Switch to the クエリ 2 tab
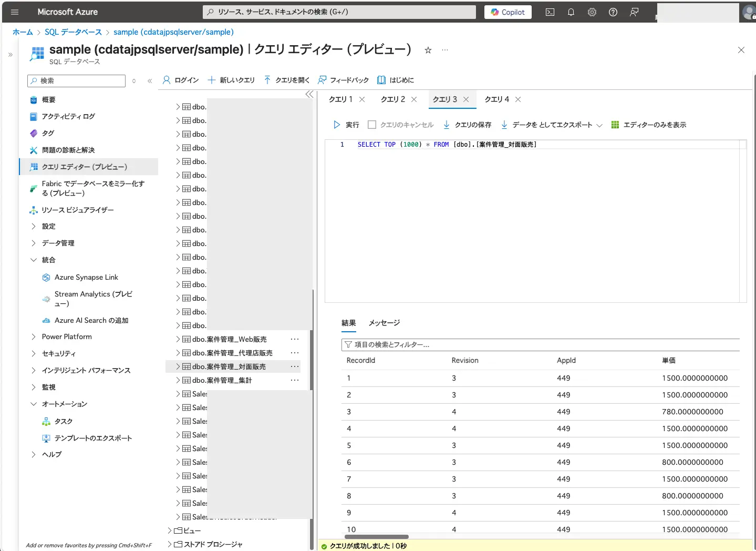Image resolution: width=756 pixels, height=551 pixels. 393,99
